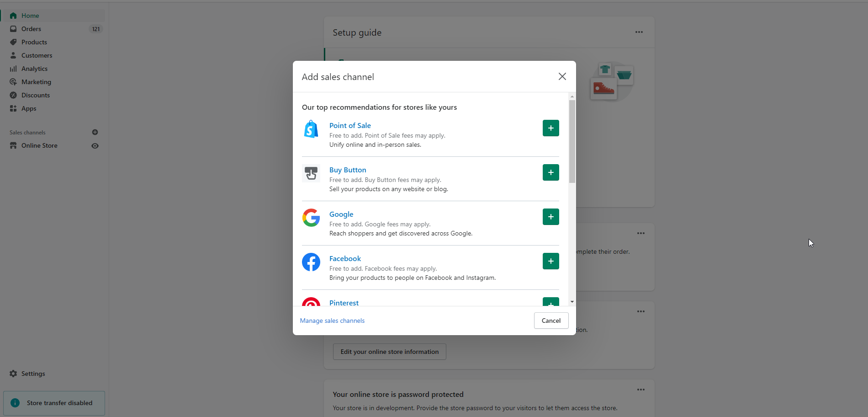The image size is (868, 417).
Task: Click the Marketing target icon
Action: [13, 82]
